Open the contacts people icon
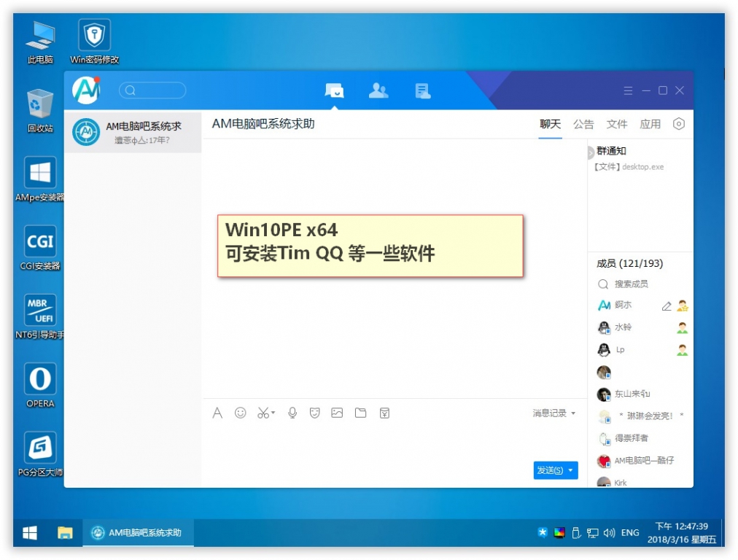This screenshot has height=560, width=738. [x=378, y=90]
